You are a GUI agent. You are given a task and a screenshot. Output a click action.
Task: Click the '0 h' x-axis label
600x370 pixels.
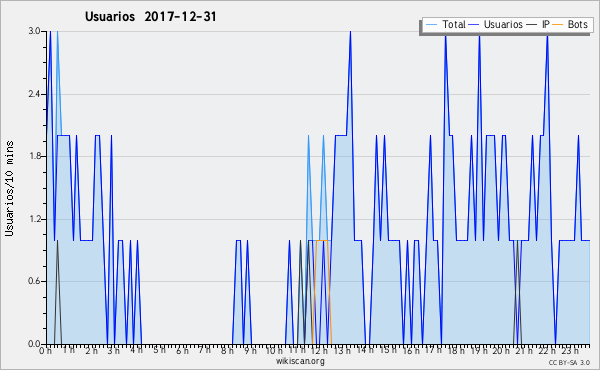tap(46, 350)
